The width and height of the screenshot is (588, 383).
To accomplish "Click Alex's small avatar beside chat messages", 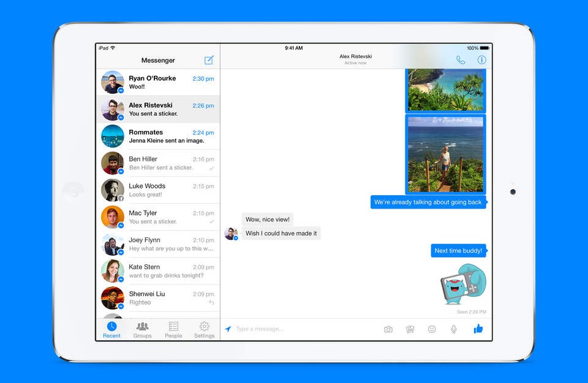I will click(x=231, y=234).
